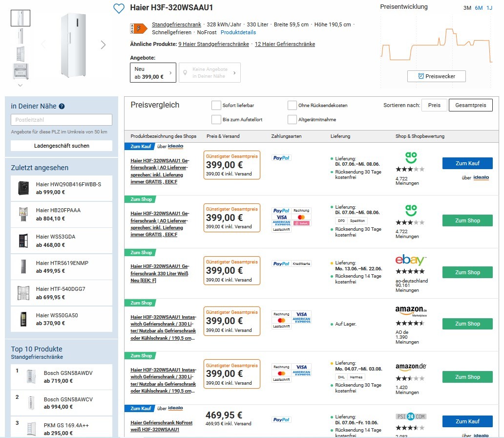Click Zum Shop for Amazon Marketplace offer

pyautogui.click(x=467, y=324)
